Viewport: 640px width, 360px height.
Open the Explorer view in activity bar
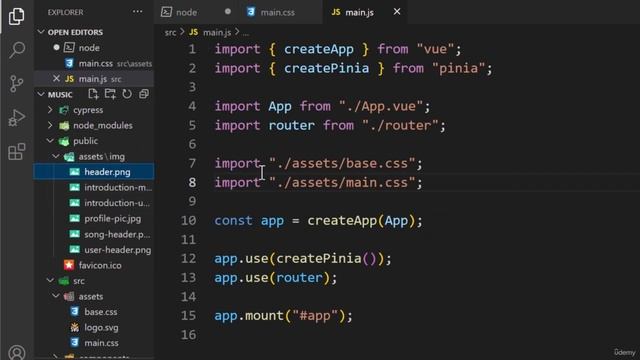(x=17, y=16)
